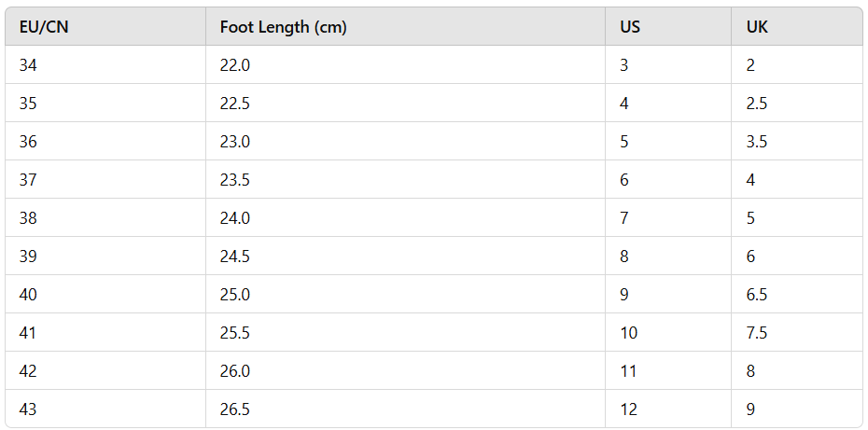
Task: Select the US size 12 cell
Action: tap(628, 409)
